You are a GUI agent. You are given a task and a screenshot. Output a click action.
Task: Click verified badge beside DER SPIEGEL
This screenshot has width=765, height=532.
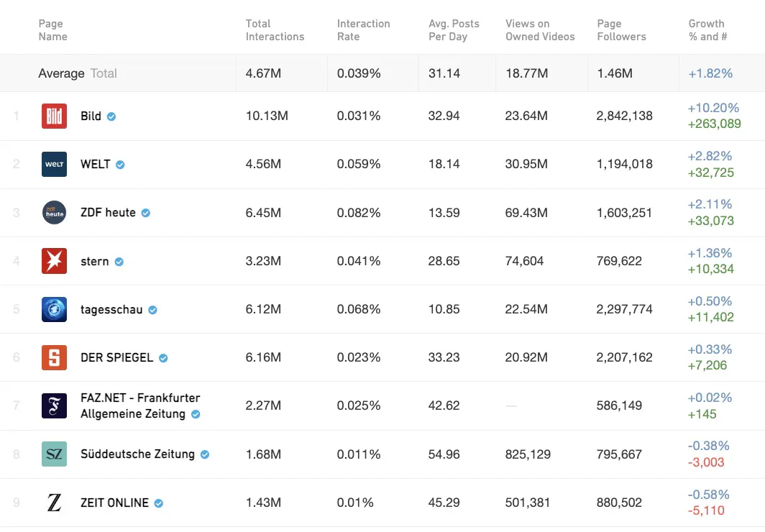point(163,358)
